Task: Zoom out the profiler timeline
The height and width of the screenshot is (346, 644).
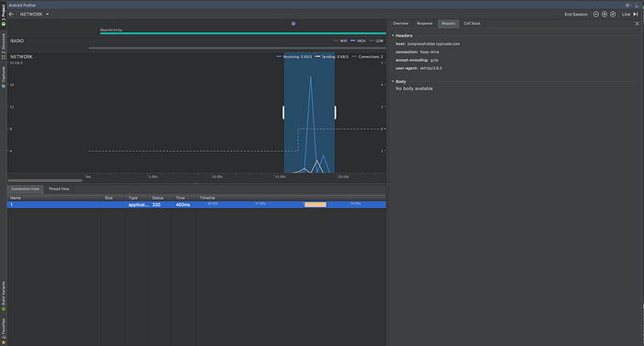Action: (x=596, y=14)
